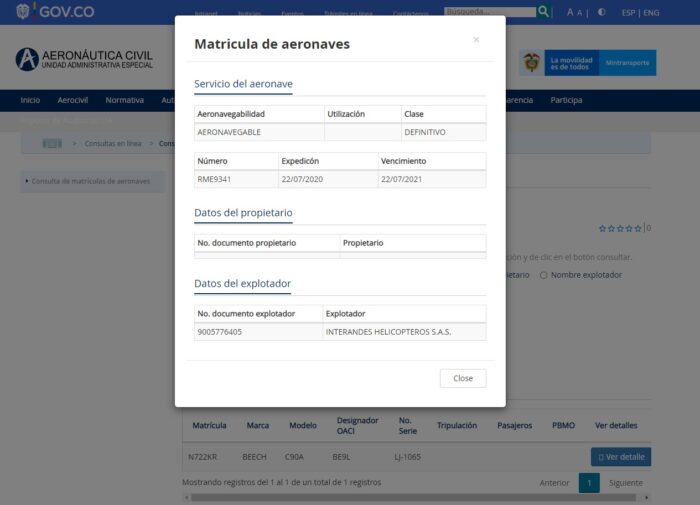The height and width of the screenshot is (505, 700).
Task: Switch language to ESP
Action: [x=628, y=13]
